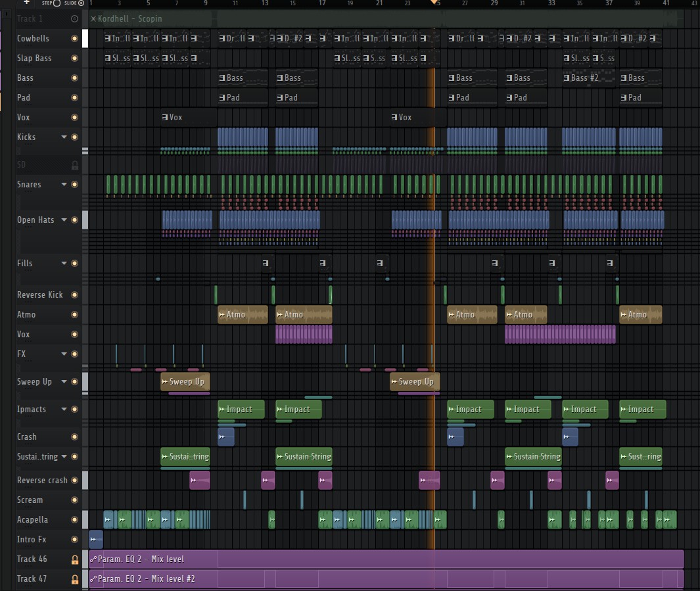Image resolution: width=700 pixels, height=591 pixels.
Task: Toggle mute on Track 1
Action: click(x=74, y=19)
